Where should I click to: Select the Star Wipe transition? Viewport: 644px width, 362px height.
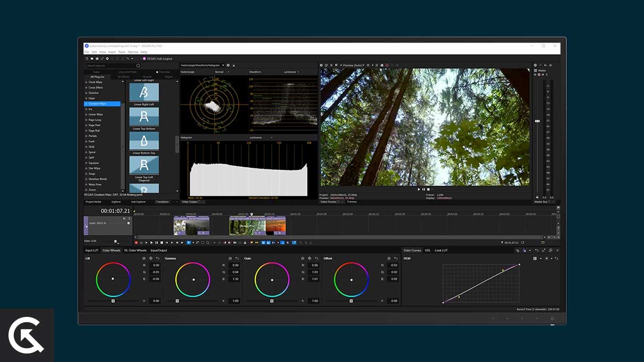95,168
